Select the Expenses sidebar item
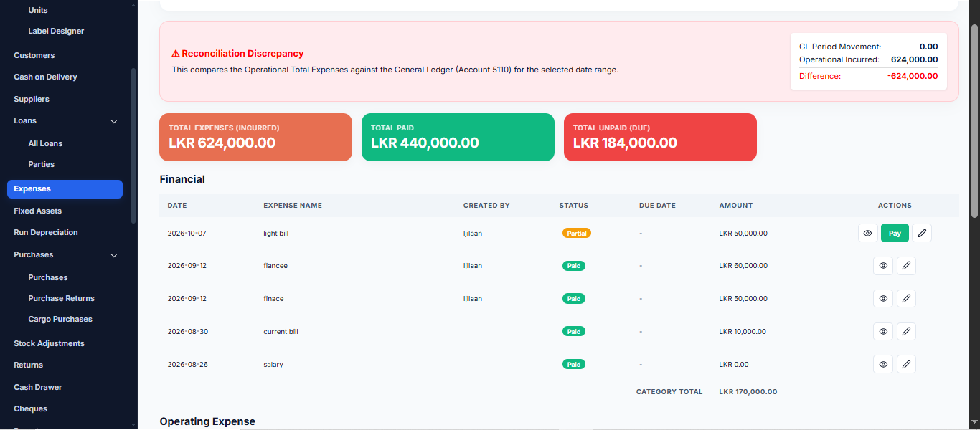Viewport: 980px width, 430px height. click(65, 189)
